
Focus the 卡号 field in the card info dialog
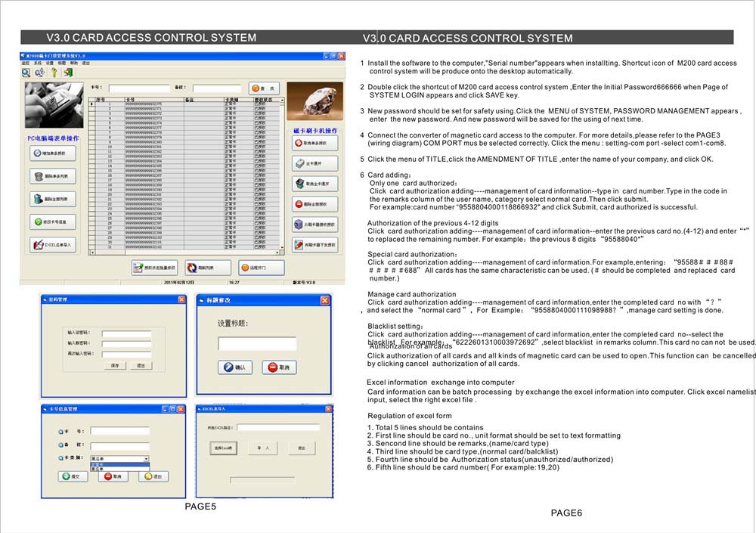tap(120, 431)
